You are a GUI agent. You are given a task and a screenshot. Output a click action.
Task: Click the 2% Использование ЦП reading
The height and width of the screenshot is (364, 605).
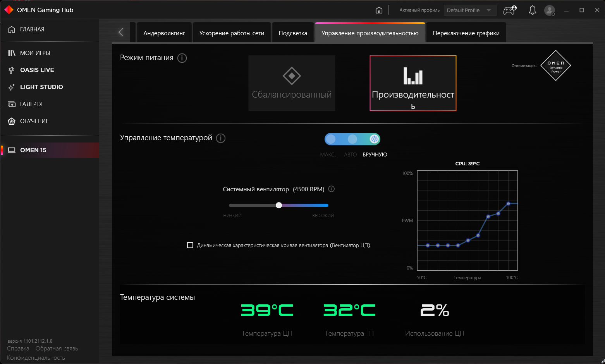coord(435,310)
